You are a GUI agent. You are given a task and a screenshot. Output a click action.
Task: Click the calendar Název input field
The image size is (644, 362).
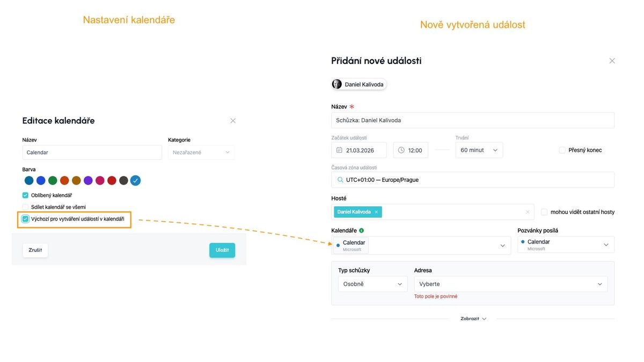(x=92, y=152)
